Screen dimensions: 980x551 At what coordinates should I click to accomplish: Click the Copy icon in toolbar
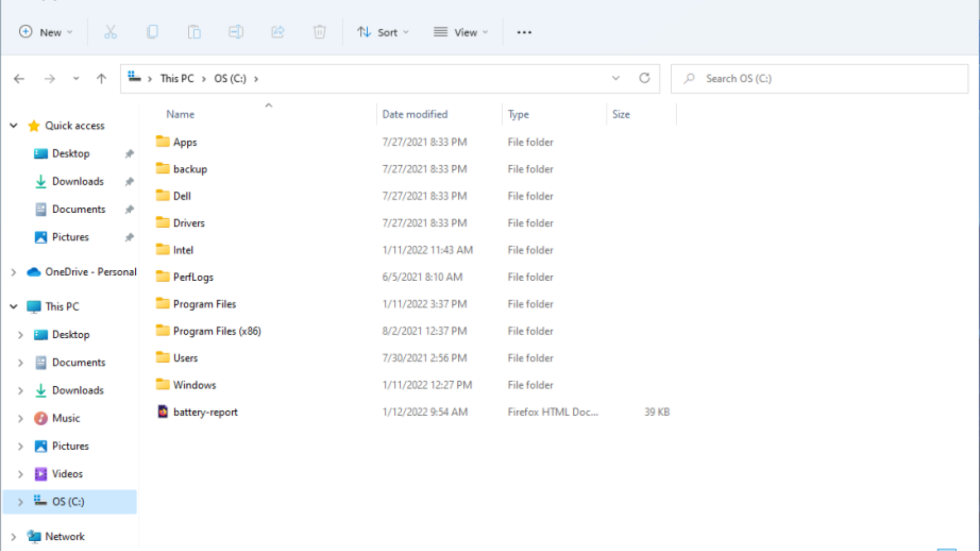pyautogui.click(x=152, y=32)
